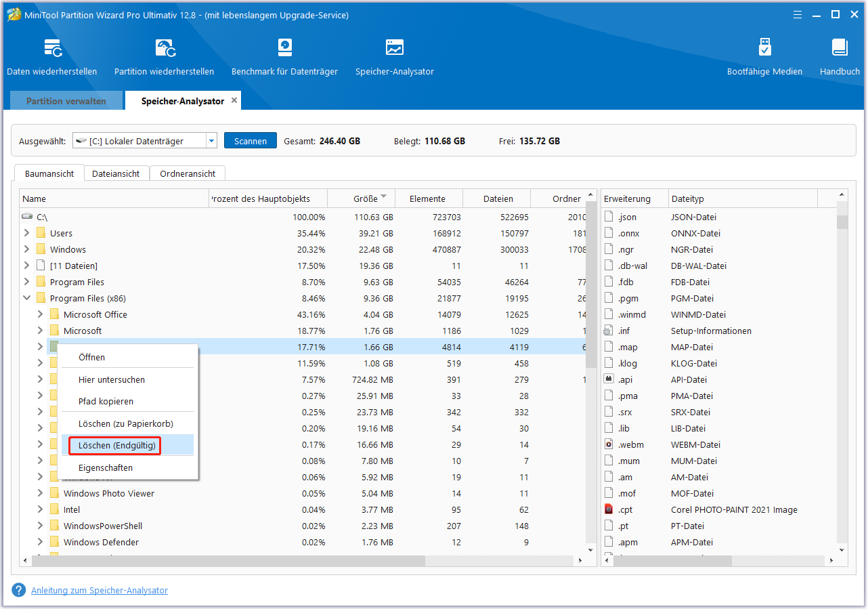
Task: Open Eigenschaften from context menu
Action: click(127, 467)
